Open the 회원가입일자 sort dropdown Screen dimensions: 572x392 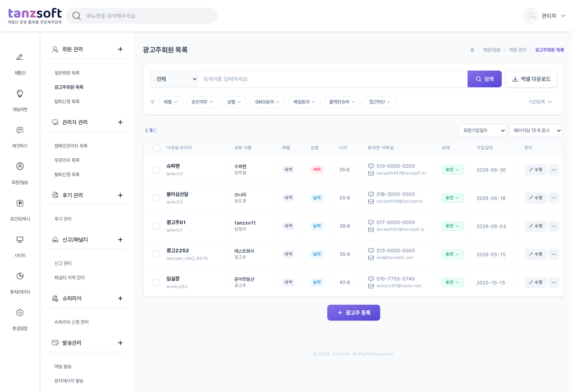click(482, 131)
